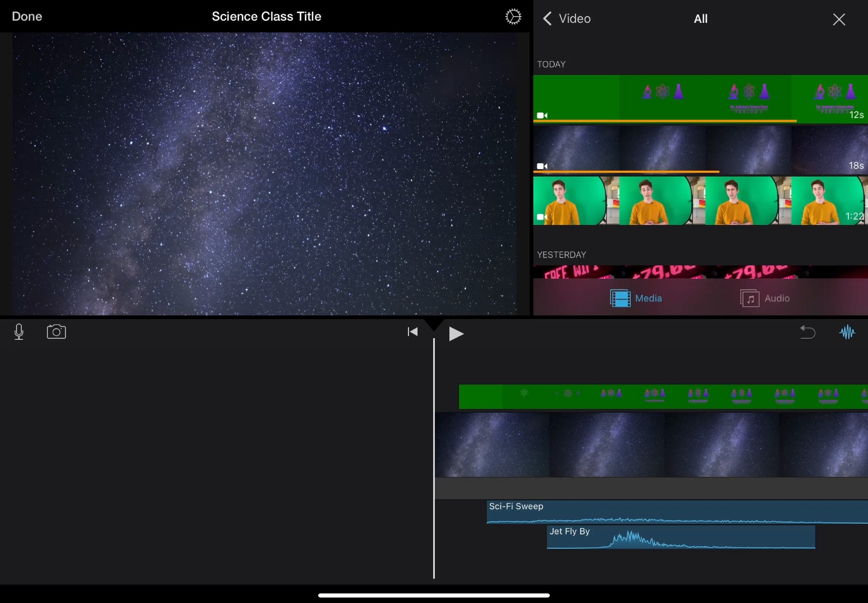
Task: Select green overlay clip in timeline
Action: [x=663, y=397]
